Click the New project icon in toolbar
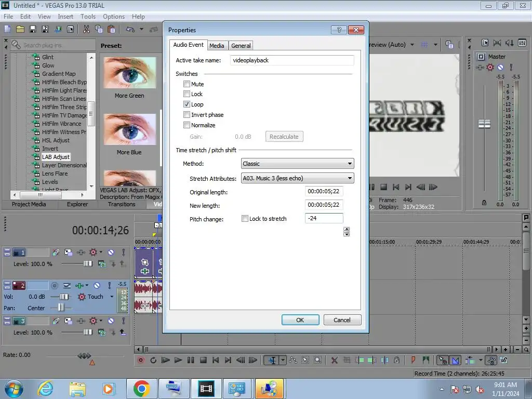This screenshot has height=399, width=532. pyautogui.click(x=7, y=29)
